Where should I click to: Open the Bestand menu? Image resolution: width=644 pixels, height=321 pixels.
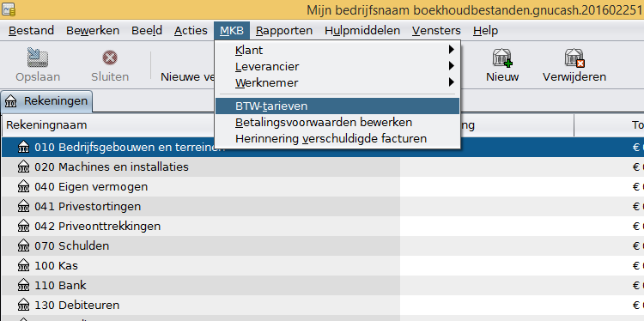coord(31,31)
